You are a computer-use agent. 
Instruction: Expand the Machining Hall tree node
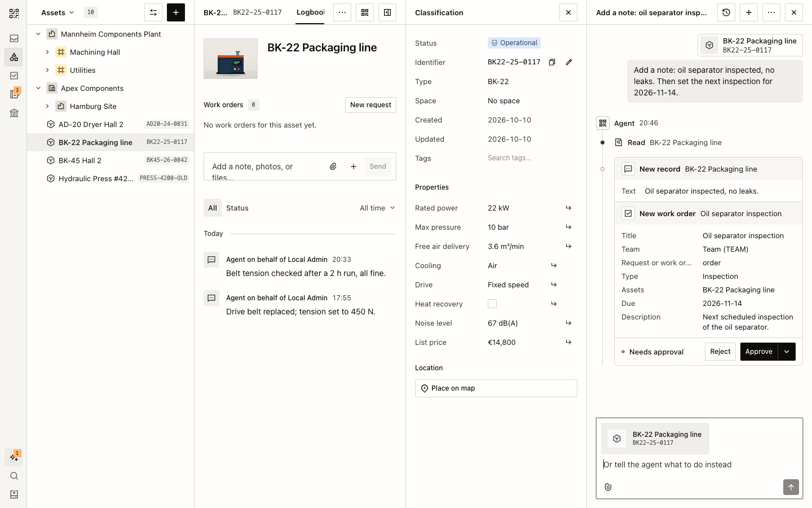click(x=47, y=52)
